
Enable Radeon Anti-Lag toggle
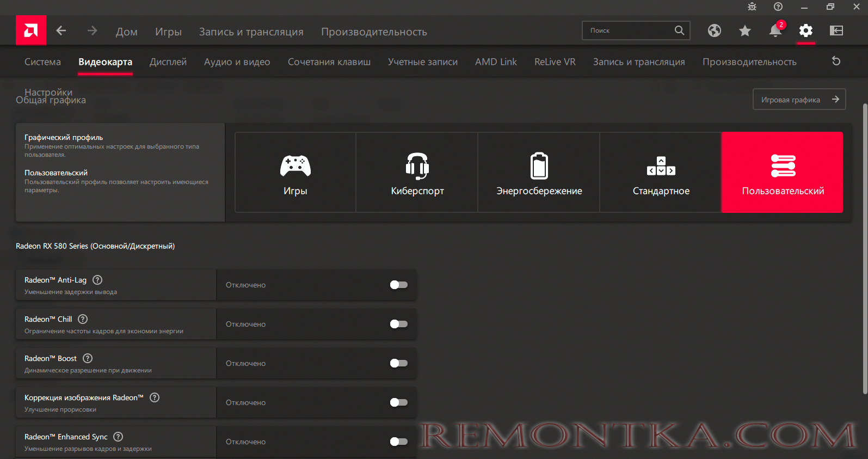point(399,285)
